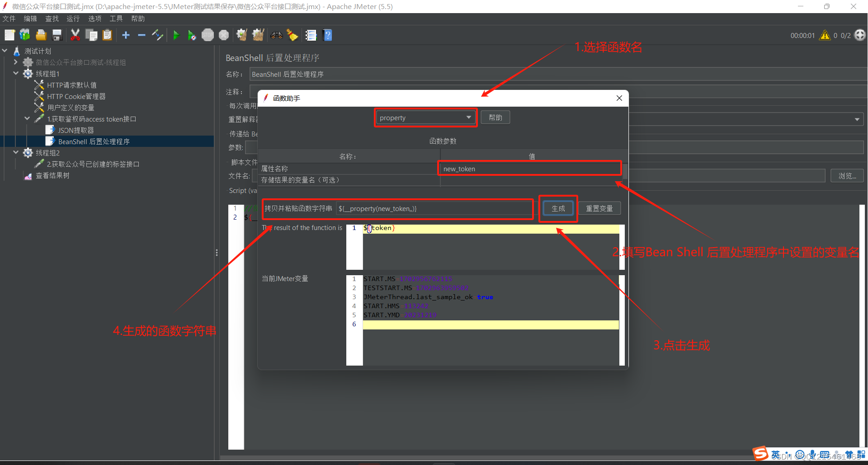Click the Shutdown gray X icon
The image size is (868, 465).
224,35
